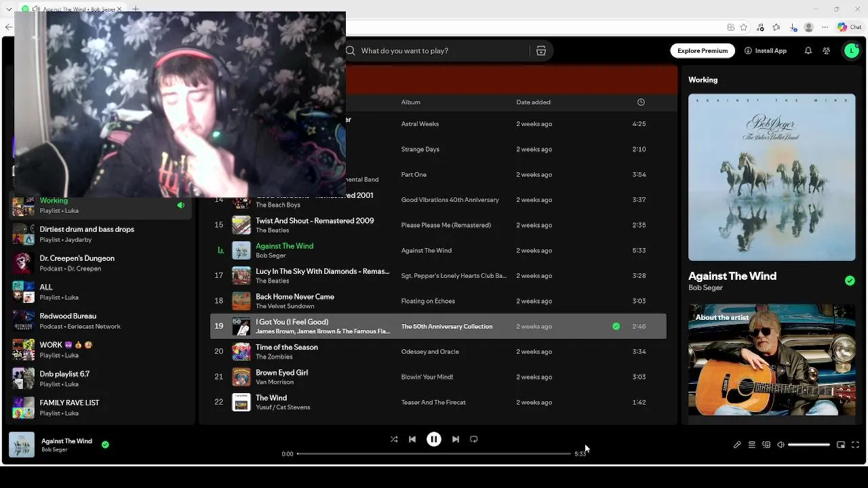Click the Odessey and Oracle album
This screenshot has height=488, width=868.
click(430, 352)
